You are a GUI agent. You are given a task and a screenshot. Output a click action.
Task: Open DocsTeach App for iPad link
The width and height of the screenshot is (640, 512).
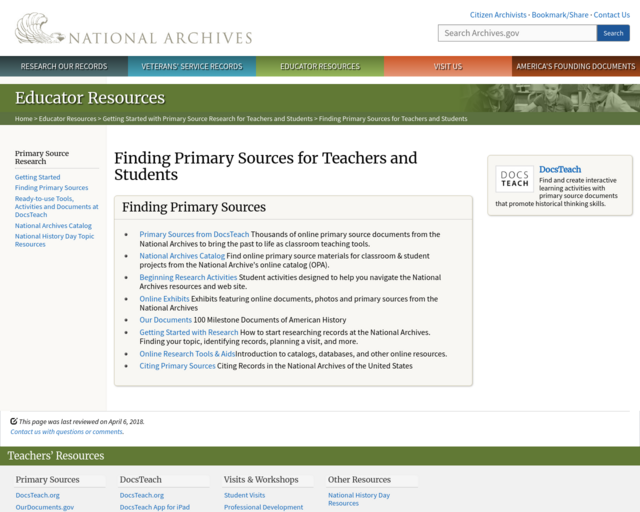click(155, 507)
